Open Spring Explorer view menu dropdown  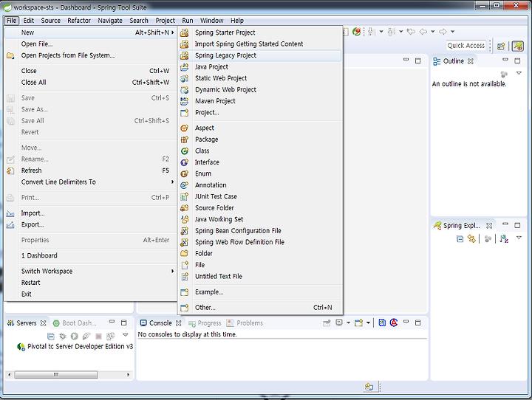coord(519,238)
